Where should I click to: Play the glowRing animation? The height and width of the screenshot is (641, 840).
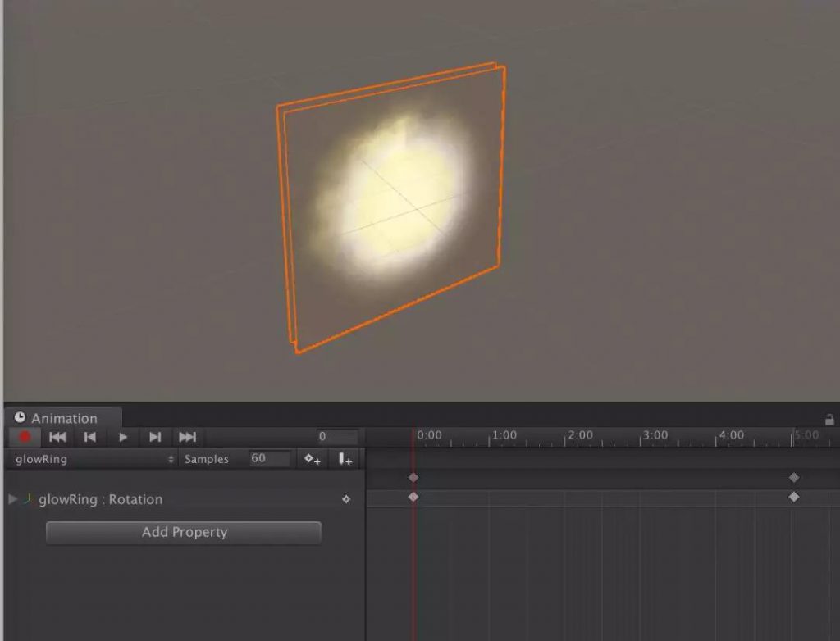pos(123,437)
